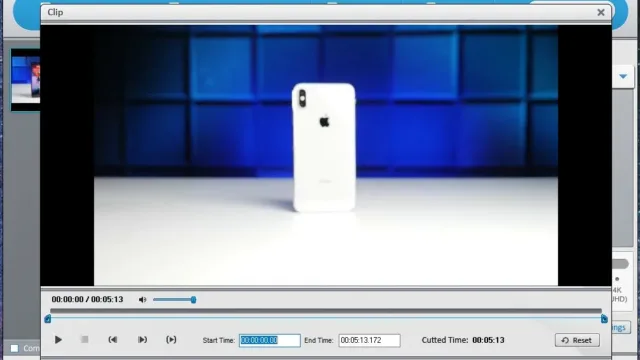Toggle the checkbox in the main window

pyautogui.click(x=14, y=348)
